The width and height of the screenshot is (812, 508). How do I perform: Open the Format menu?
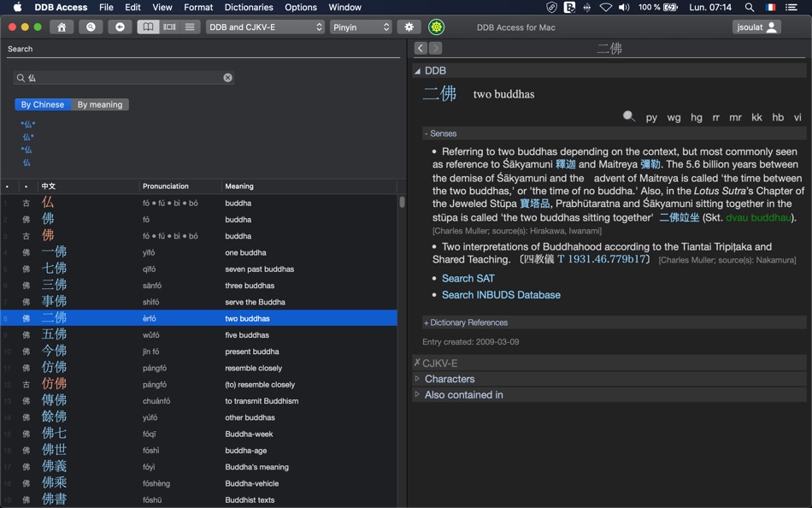click(x=198, y=7)
